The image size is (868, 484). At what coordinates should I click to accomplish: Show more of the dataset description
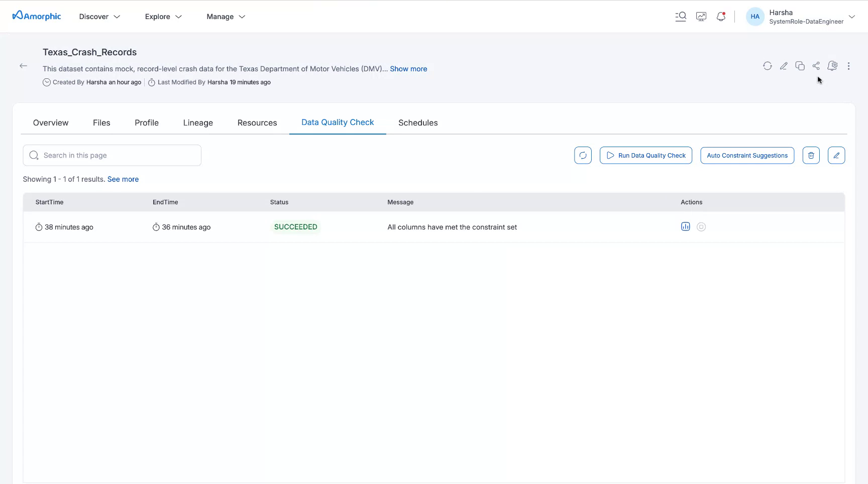408,69
